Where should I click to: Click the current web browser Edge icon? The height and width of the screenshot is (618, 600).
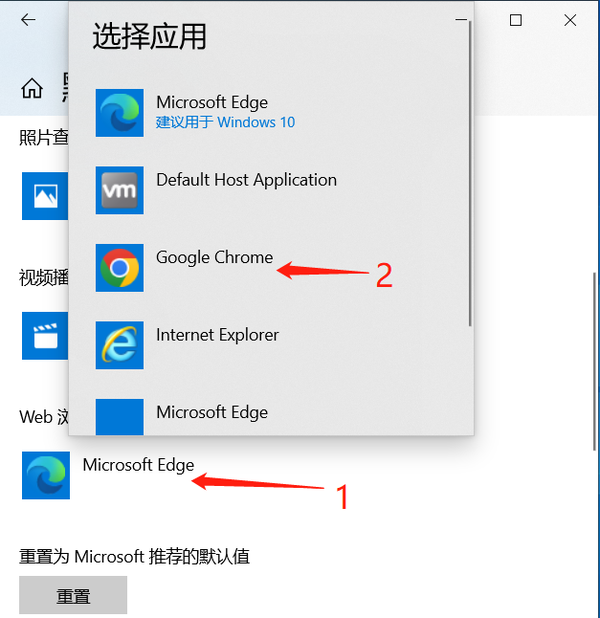pyautogui.click(x=46, y=475)
